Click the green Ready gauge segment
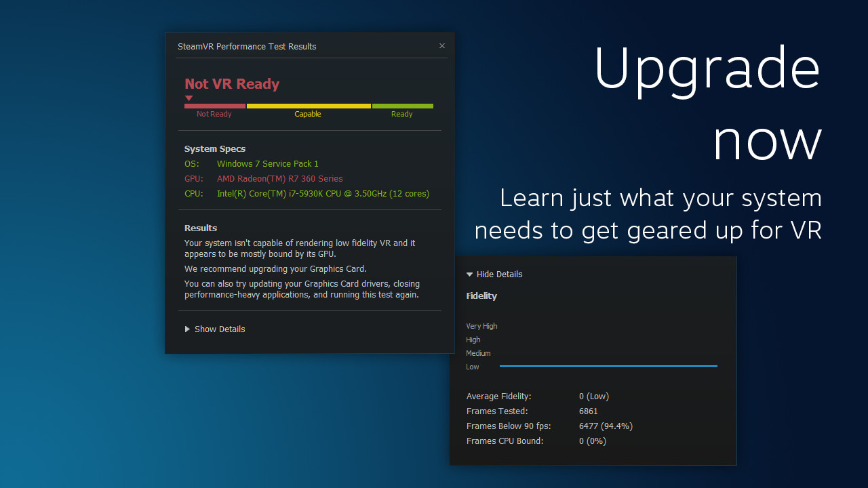The image size is (868, 488). (x=402, y=106)
